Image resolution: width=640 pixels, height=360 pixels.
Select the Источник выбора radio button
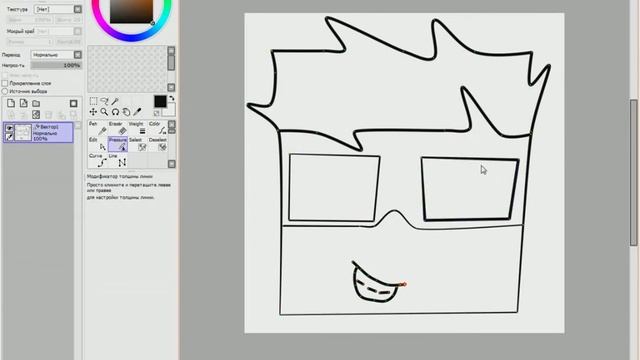pos(5,91)
